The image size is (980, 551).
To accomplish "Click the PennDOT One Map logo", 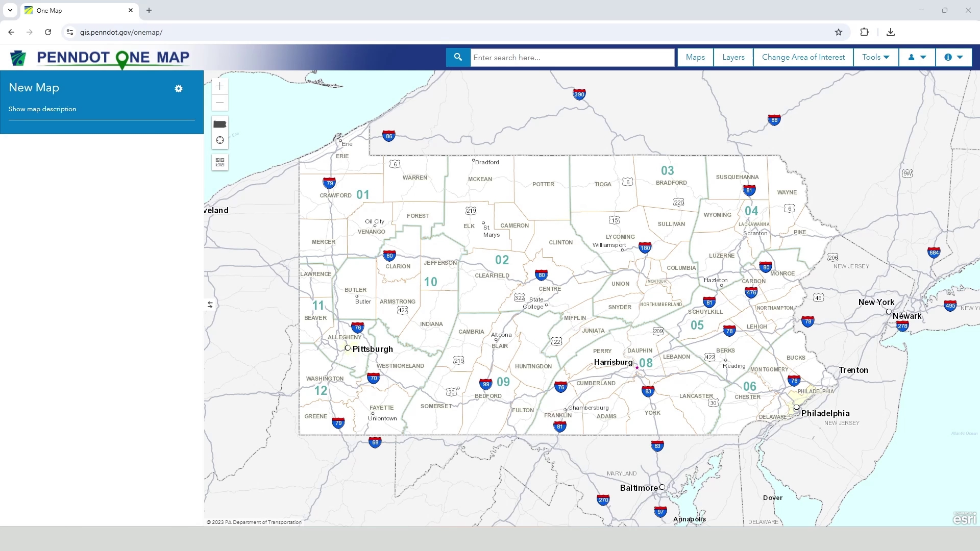I will point(100,58).
